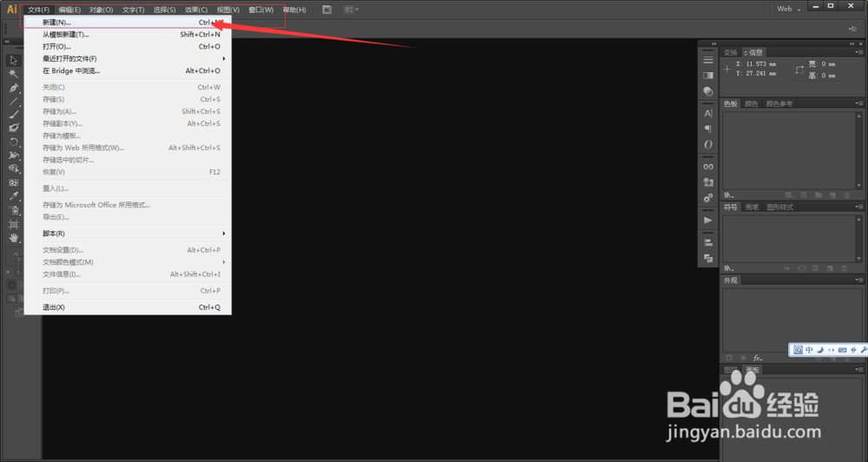Open the Symbols panel options menu

pos(858,208)
